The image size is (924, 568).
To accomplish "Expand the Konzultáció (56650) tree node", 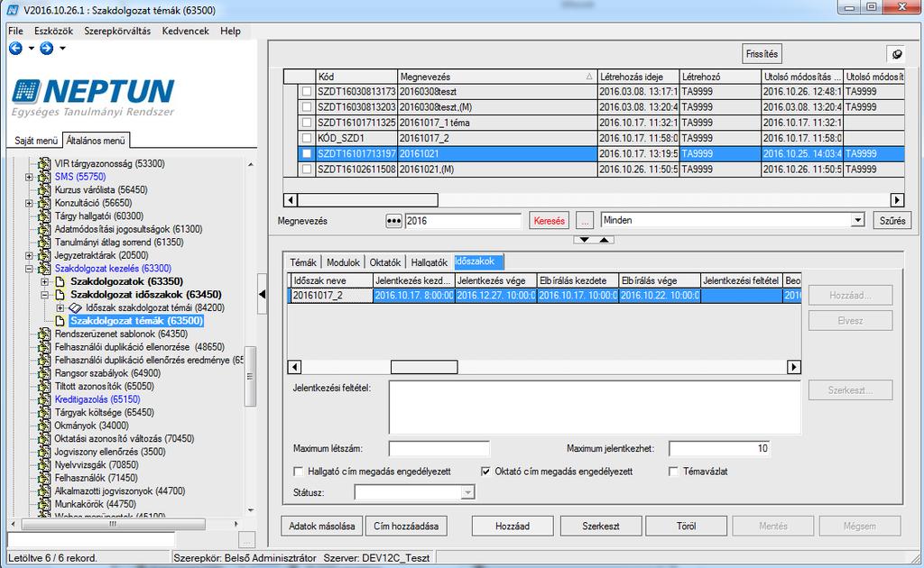I will point(29,203).
